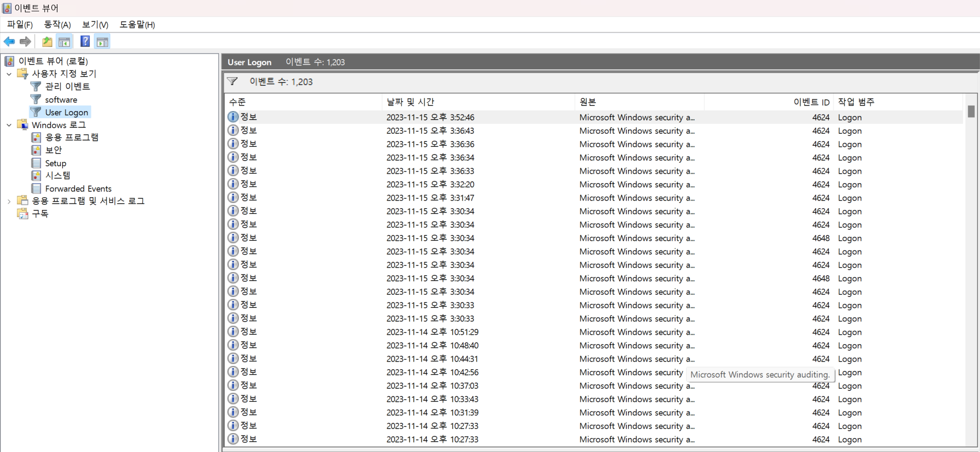Select the event logged at 오후 10:31:39

point(594,412)
